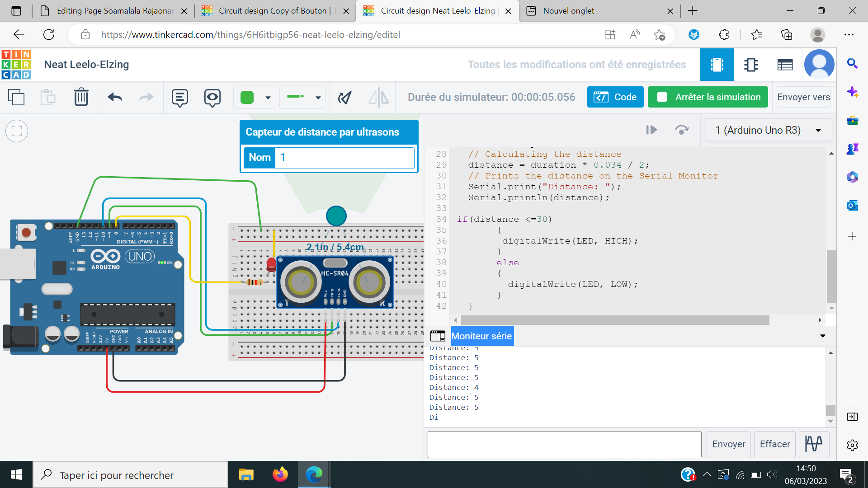Edit the Nom field value
This screenshot has width=868, height=488.
[x=344, y=157]
